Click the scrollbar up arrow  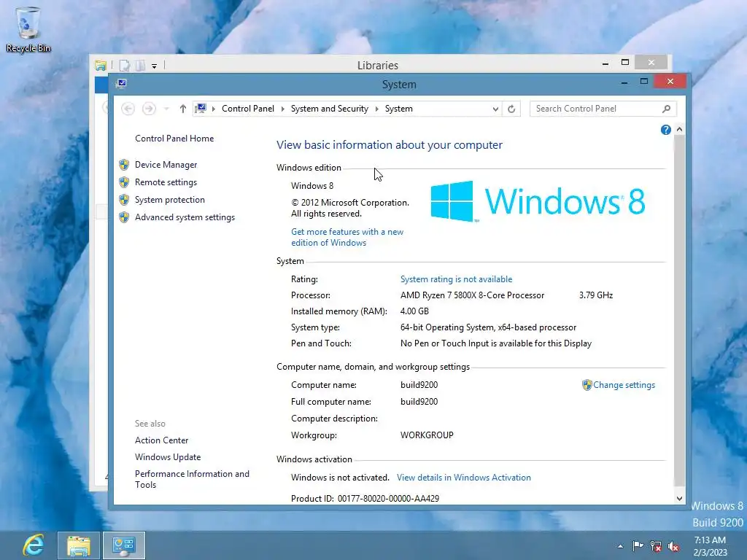[679, 130]
